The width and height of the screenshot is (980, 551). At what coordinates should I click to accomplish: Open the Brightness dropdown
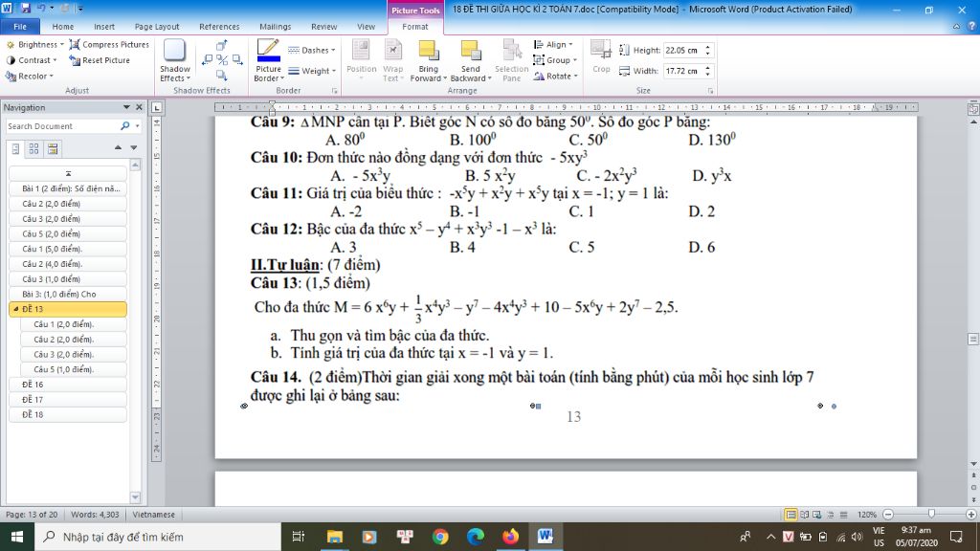tap(35, 44)
